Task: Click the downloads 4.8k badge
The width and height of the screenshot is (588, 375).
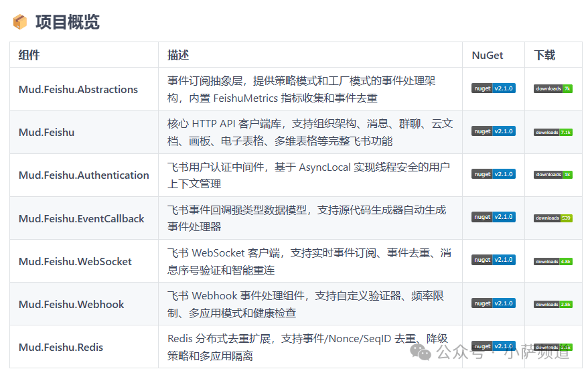Action: point(553,261)
